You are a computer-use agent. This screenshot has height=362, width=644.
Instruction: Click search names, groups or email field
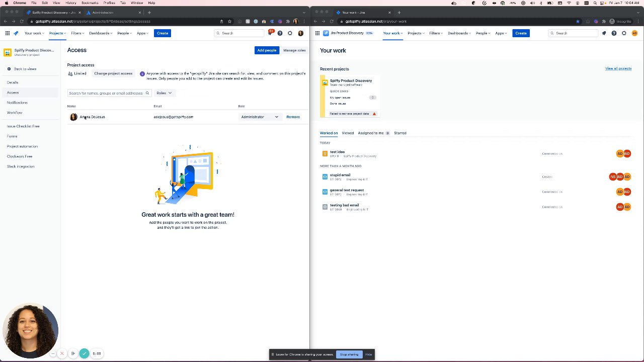click(x=109, y=93)
